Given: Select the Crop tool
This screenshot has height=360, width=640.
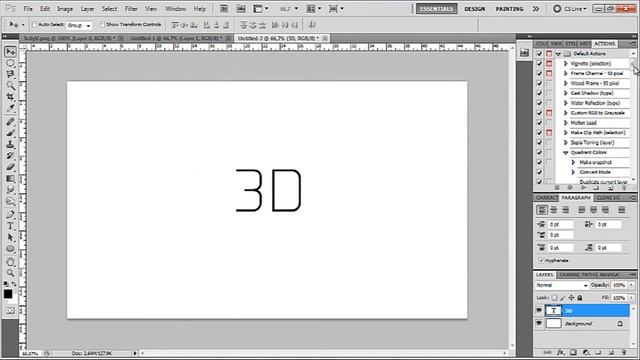Looking at the screenshot, I should pyautogui.click(x=10, y=97).
